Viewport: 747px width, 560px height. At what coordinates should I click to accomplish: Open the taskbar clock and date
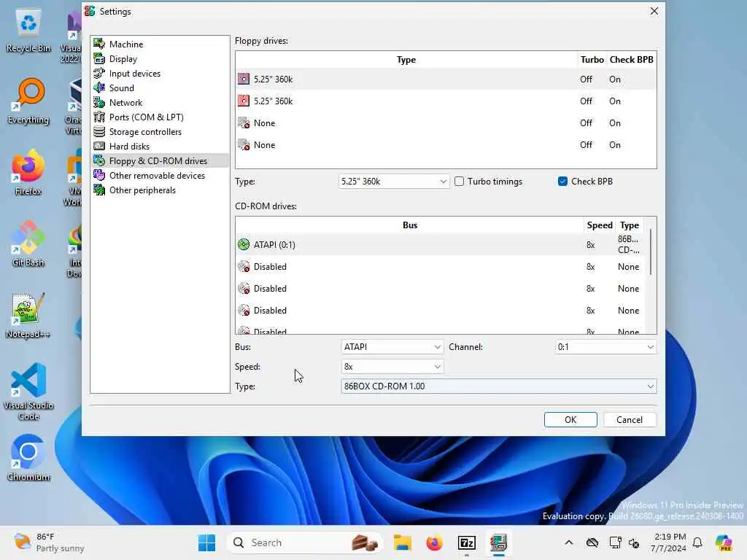point(670,542)
